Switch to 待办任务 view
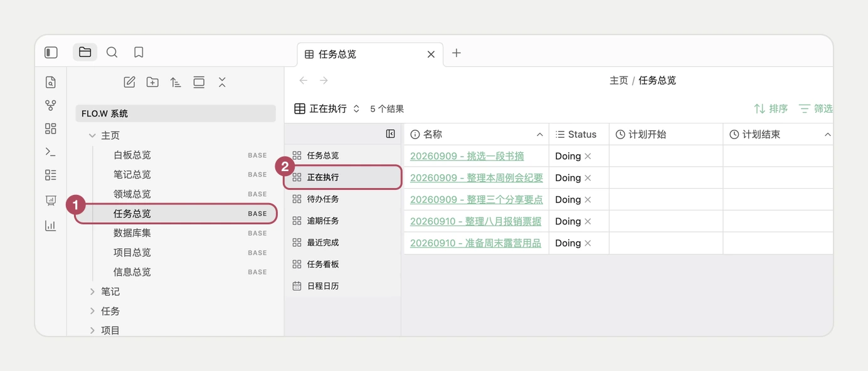 tap(342, 199)
